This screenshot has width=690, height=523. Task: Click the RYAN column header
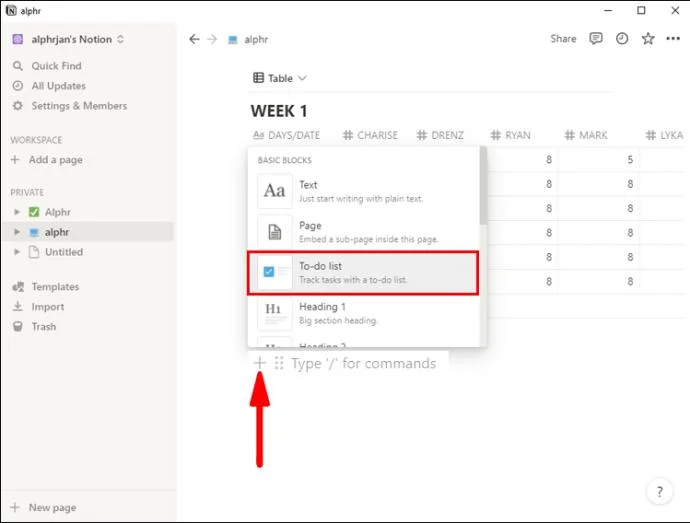point(510,135)
